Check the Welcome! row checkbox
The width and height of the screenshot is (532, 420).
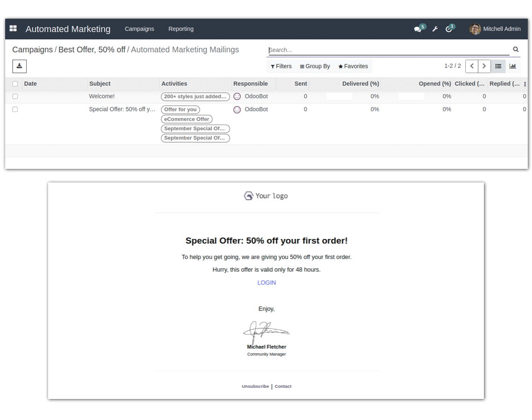(15, 97)
